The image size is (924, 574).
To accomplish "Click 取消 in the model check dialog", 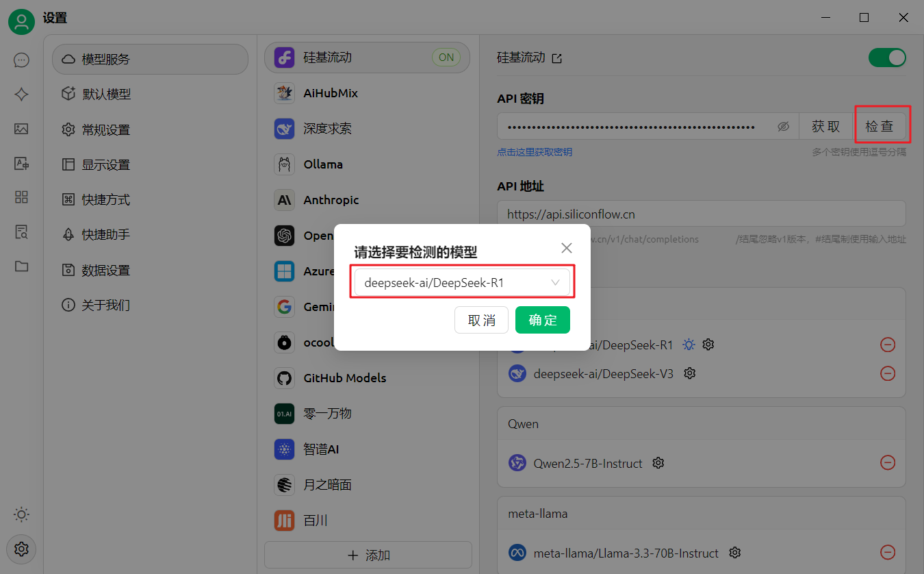I will pos(482,320).
